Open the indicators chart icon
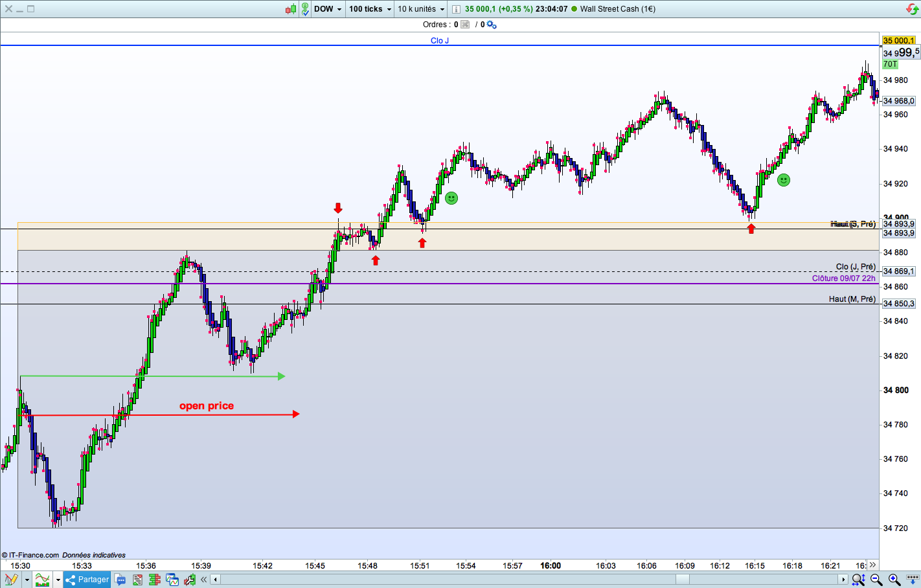Image resolution: width=921 pixels, height=588 pixels. [42, 580]
